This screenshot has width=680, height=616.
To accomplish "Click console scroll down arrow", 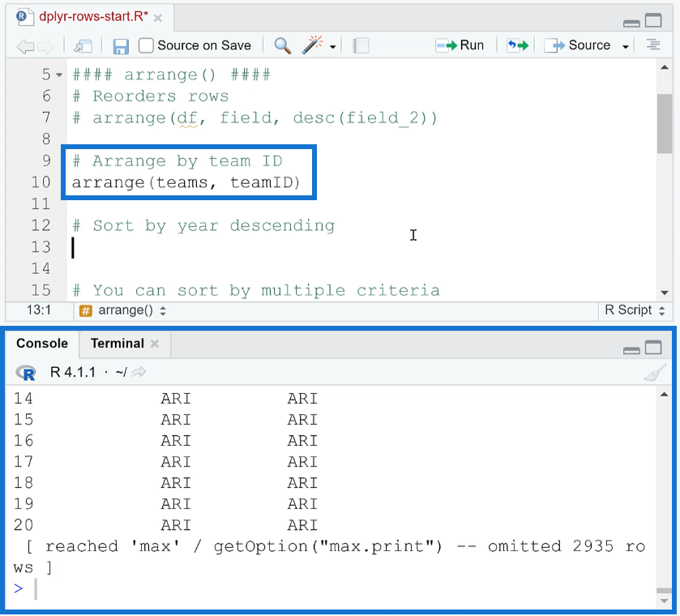I will tap(664, 601).
